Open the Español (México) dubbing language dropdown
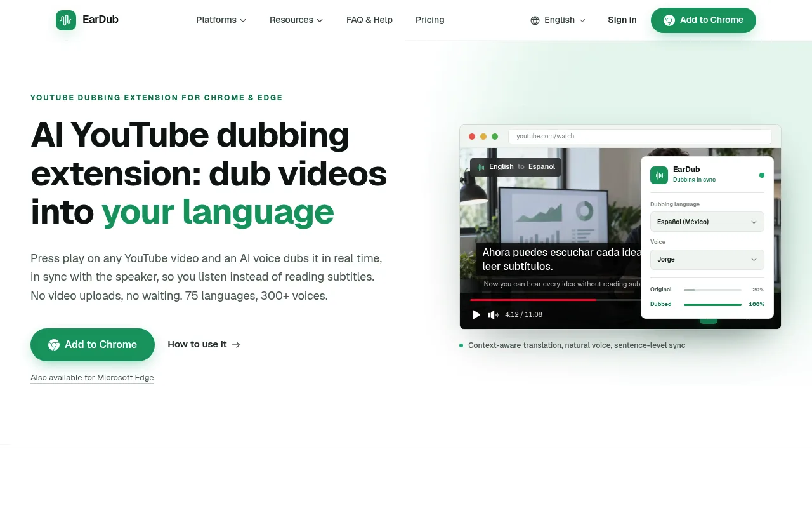The height and width of the screenshot is (508, 812). point(707,222)
